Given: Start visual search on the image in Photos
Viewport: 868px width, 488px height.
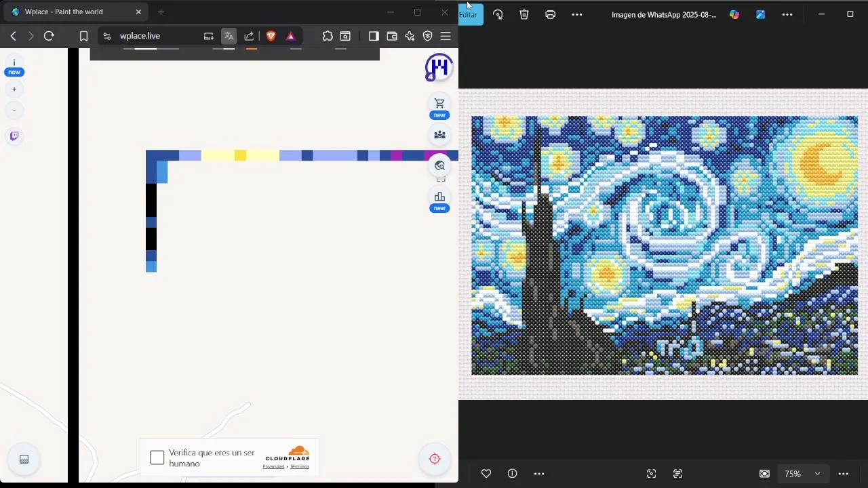Looking at the screenshot, I should point(652,474).
